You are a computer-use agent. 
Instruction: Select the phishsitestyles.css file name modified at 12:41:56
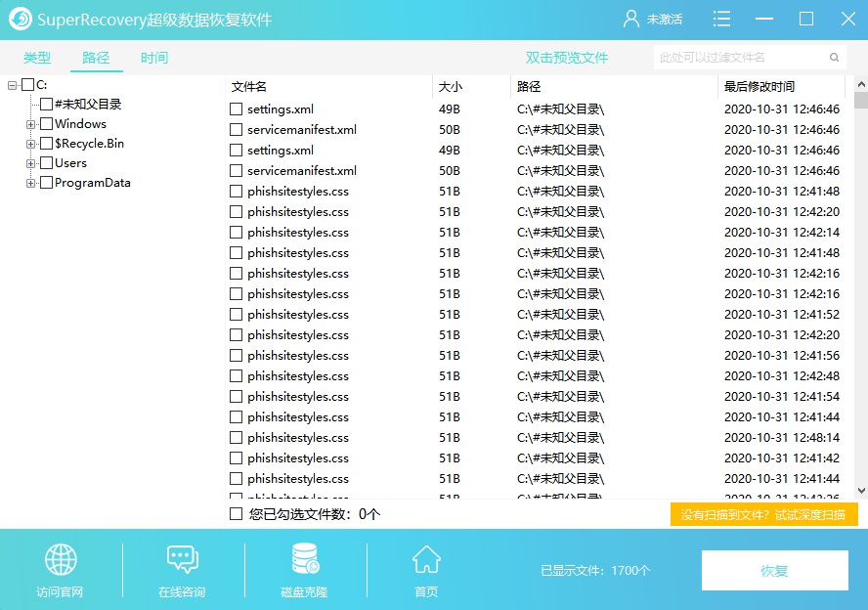click(298, 356)
